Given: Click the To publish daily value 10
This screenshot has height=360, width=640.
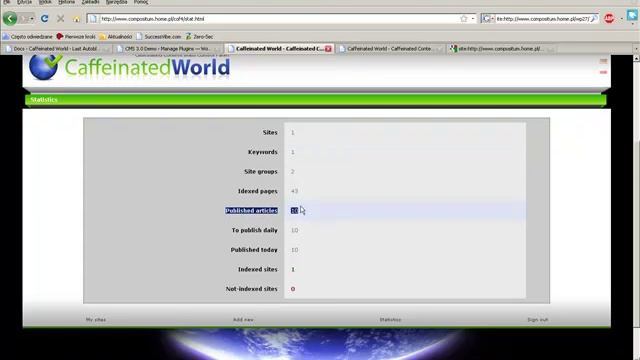Looking at the screenshot, I should (x=294, y=230).
